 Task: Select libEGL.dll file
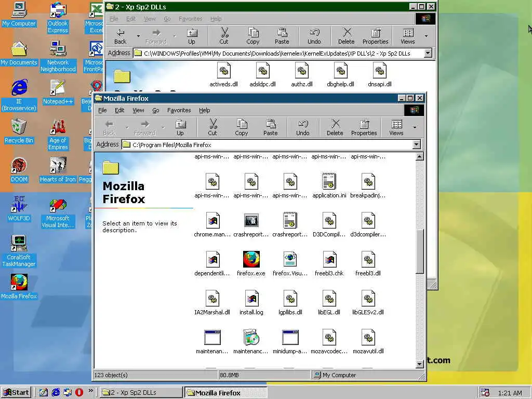coord(329,303)
